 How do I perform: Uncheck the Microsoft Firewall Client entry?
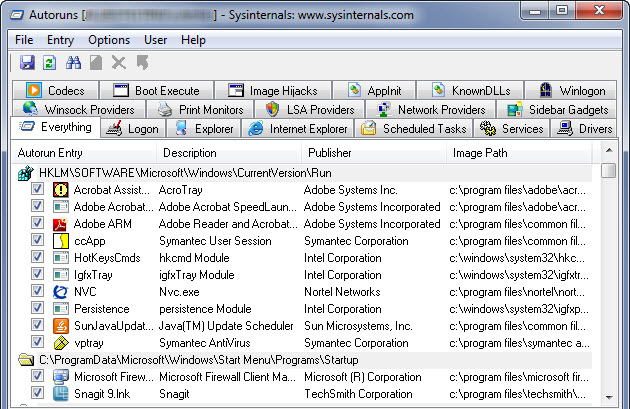click(37, 376)
